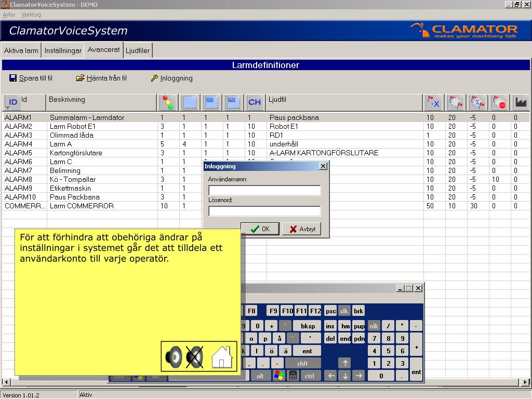This screenshot has width=532, height=399.
Task: Click the COMMERR... id cell
Action: click(25, 206)
